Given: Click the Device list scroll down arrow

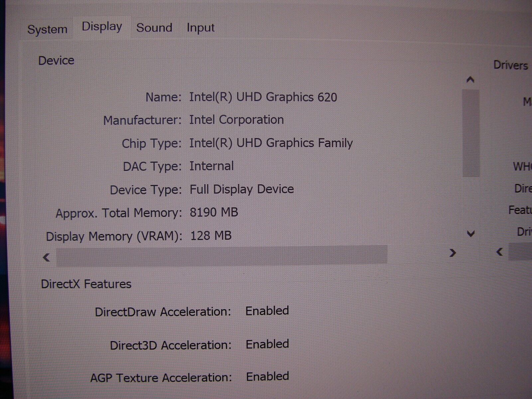Looking at the screenshot, I should point(470,233).
